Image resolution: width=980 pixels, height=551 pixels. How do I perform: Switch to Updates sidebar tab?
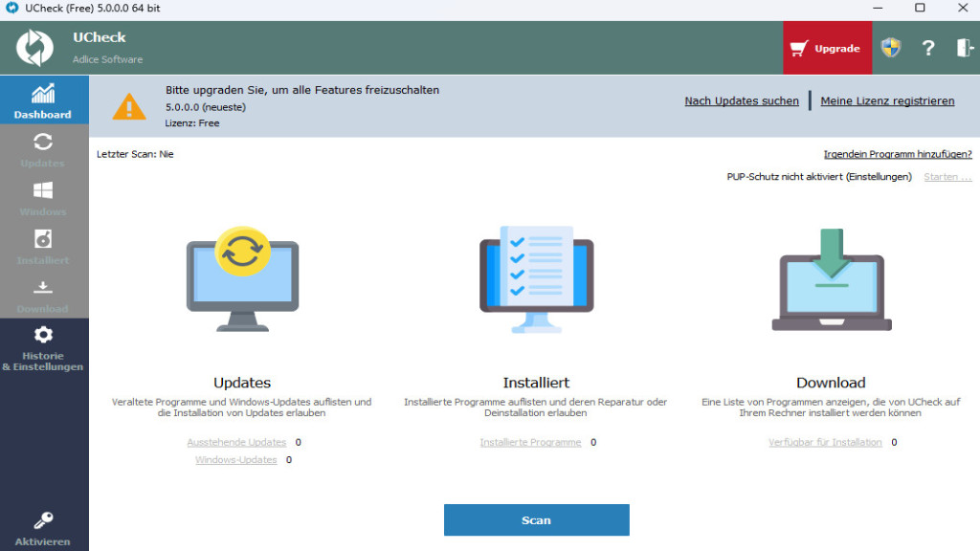tap(43, 149)
